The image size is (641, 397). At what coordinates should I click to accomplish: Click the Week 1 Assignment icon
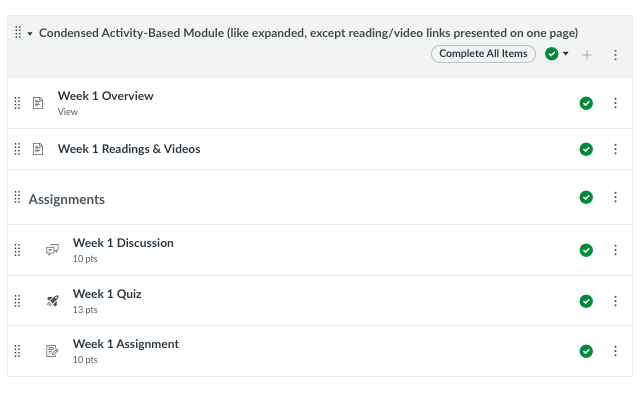coord(52,351)
